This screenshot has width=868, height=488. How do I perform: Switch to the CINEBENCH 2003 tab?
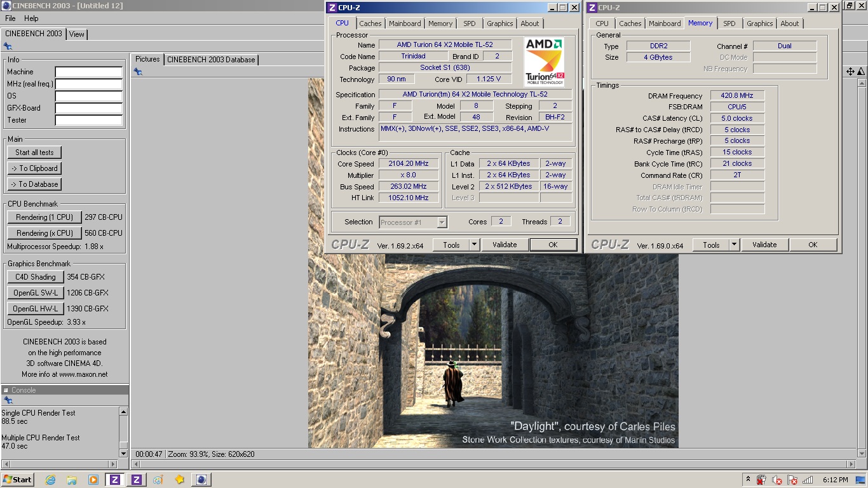pyautogui.click(x=33, y=34)
